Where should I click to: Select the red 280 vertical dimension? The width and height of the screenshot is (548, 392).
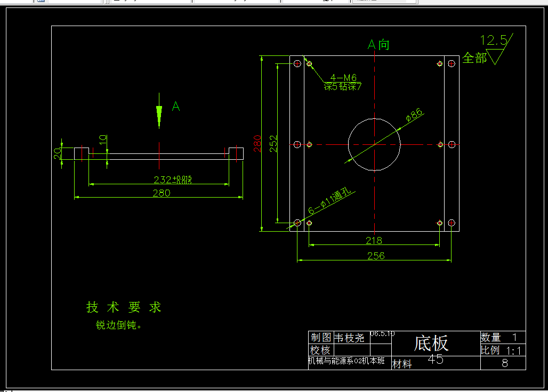click(257, 143)
